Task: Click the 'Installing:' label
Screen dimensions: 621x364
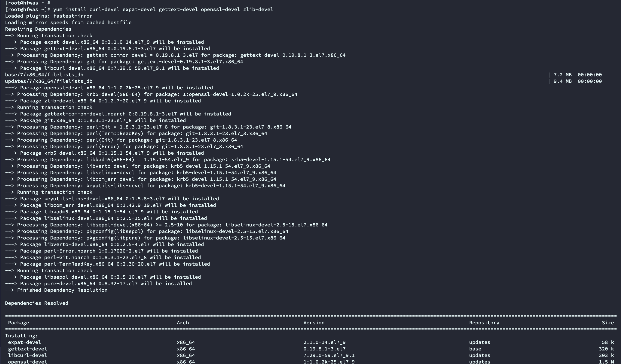Action: [x=21, y=336]
